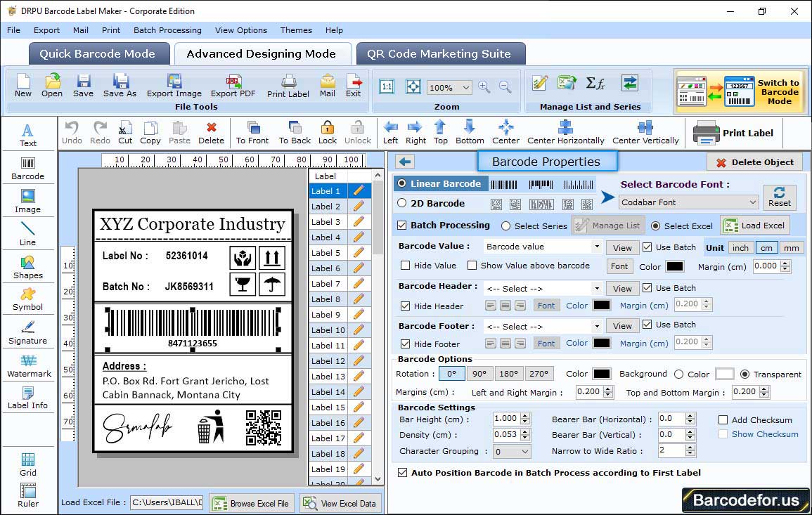This screenshot has width=812, height=515.
Task: Choose Select Series radio button
Action: point(506,226)
